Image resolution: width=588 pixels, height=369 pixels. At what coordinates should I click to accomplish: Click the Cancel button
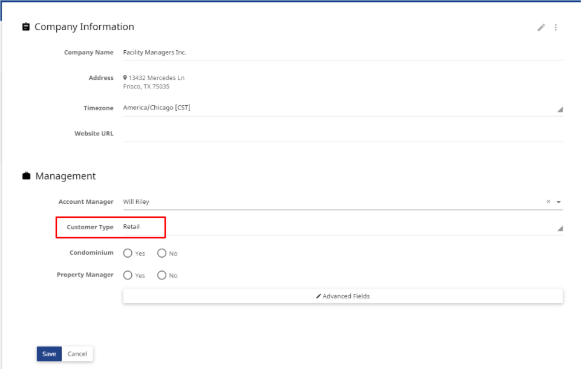pos(77,354)
